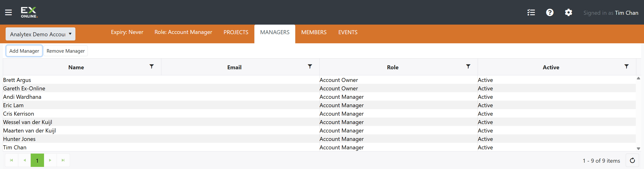This screenshot has width=644, height=169.
Task: Select the Maarten van der Kuijl row
Action: [x=319, y=131]
